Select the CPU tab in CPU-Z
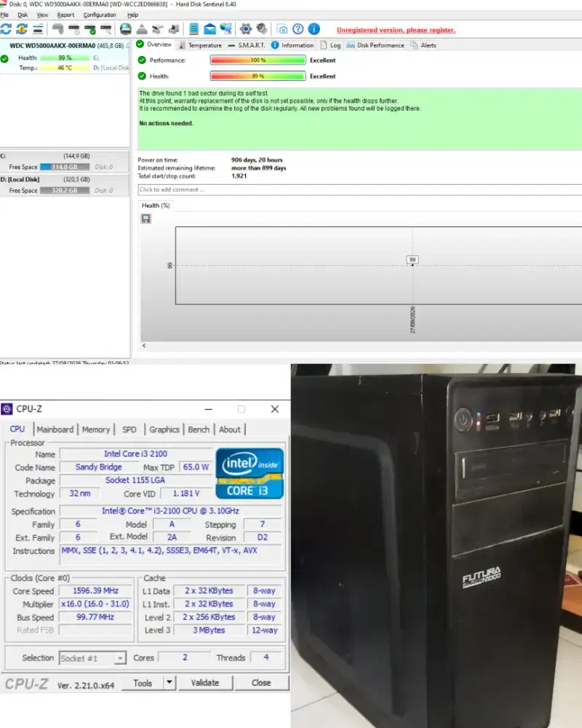The width and height of the screenshot is (582, 728). tap(17, 429)
